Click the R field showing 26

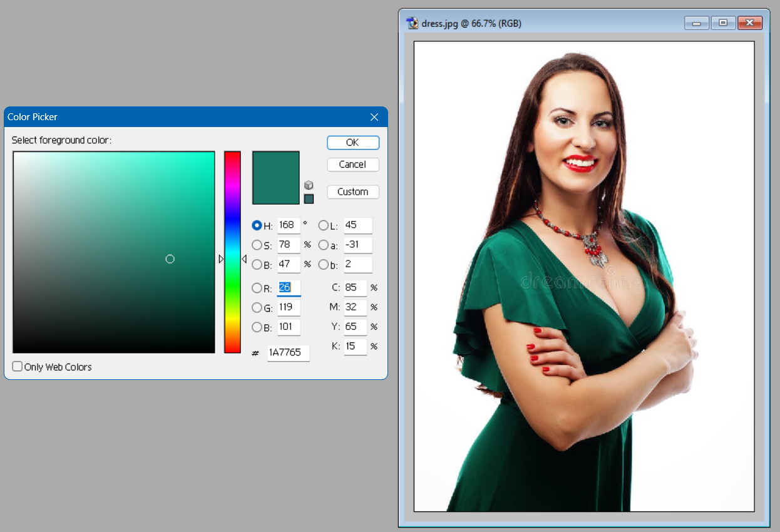pos(289,288)
